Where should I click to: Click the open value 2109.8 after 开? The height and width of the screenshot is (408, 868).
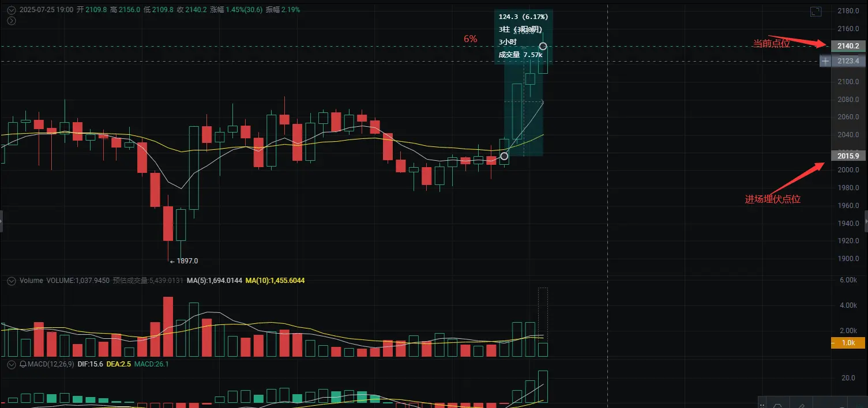pos(96,10)
